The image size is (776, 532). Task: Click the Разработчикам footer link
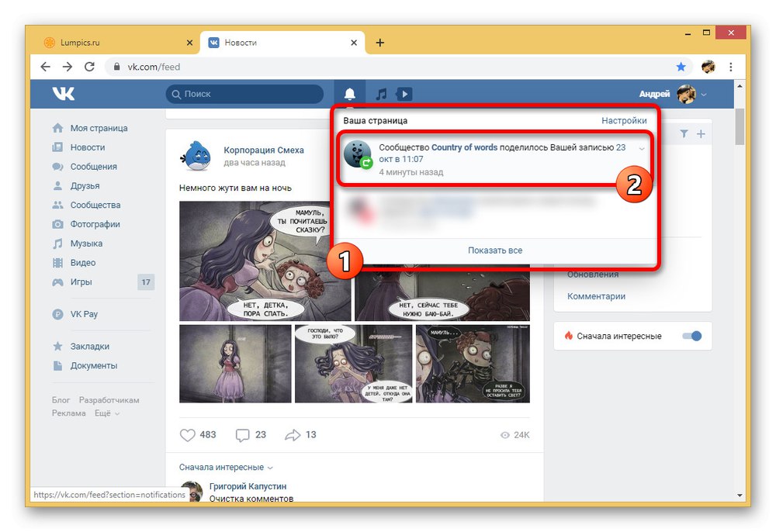[109, 400]
